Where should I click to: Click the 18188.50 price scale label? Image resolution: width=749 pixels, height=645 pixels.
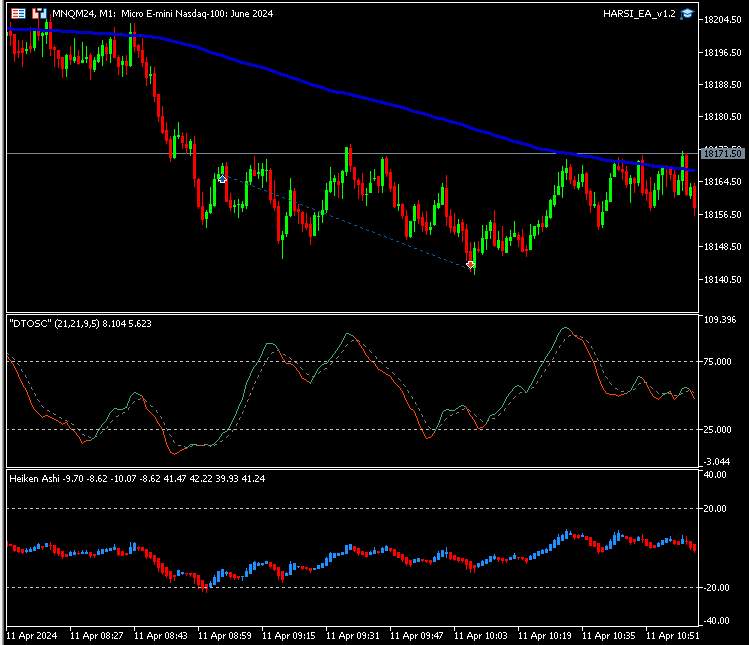click(723, 85)
